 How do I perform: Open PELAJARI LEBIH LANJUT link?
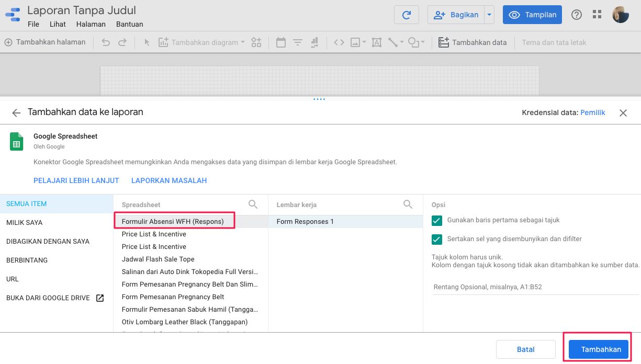[76, 180]
